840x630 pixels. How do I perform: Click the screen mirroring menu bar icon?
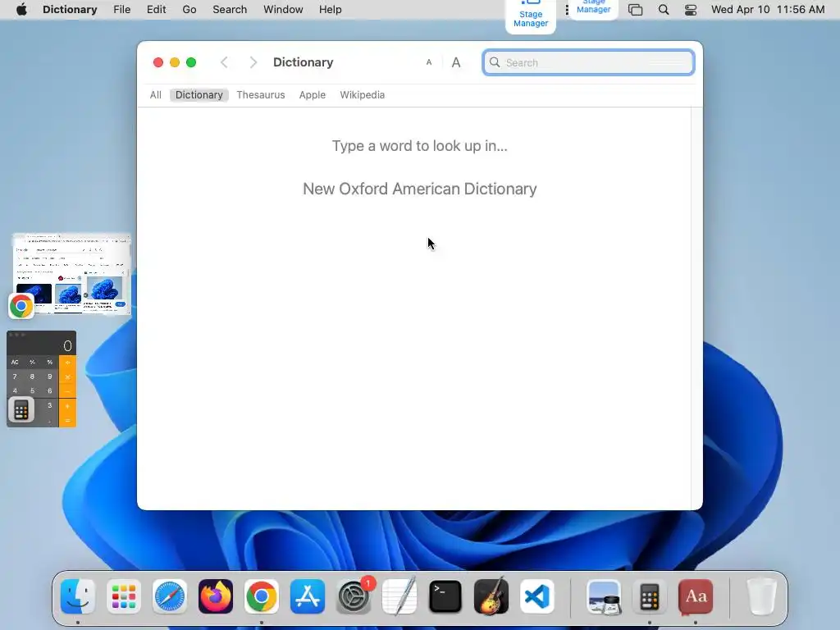(636, 10)
